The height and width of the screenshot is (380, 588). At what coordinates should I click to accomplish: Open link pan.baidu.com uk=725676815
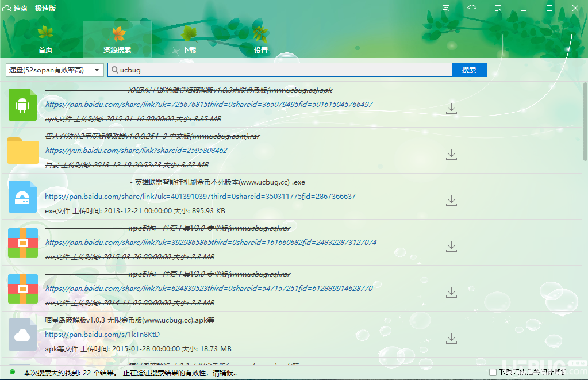point(209,104)
